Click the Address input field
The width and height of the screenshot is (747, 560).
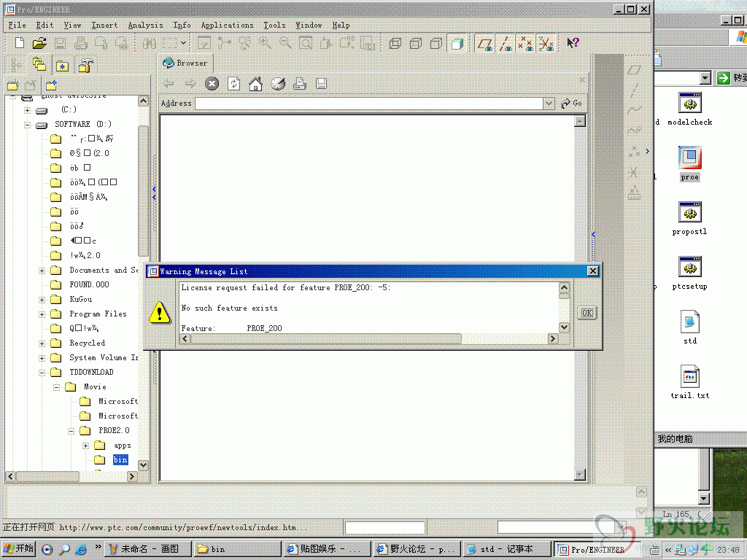tap(370, 104)
